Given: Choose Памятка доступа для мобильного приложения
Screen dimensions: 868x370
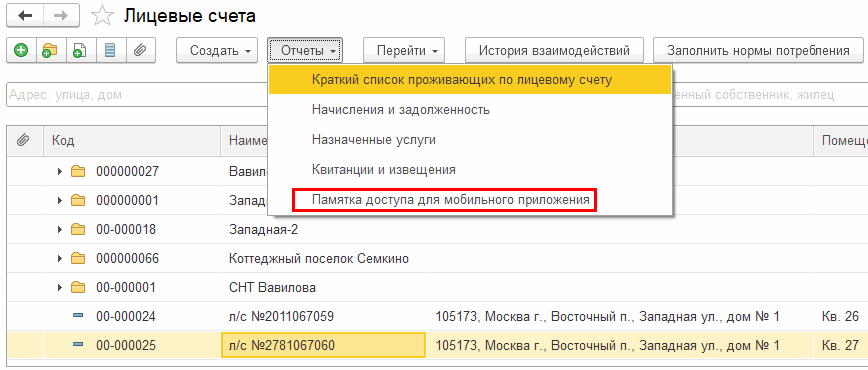Looking at the screenshot, I should 470,199.
